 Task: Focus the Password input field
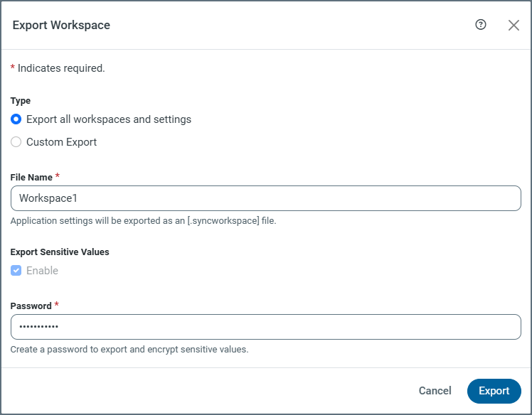[266, 327]
